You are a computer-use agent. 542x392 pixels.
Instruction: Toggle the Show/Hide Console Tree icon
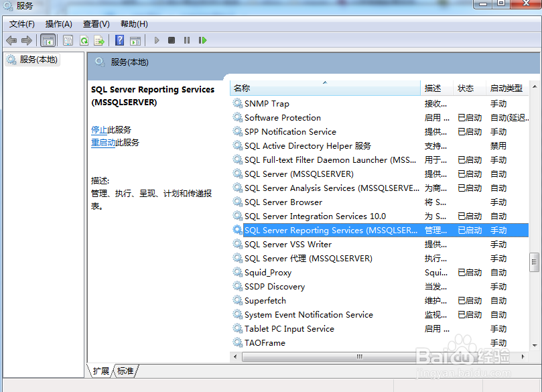[x=48, y=40]
